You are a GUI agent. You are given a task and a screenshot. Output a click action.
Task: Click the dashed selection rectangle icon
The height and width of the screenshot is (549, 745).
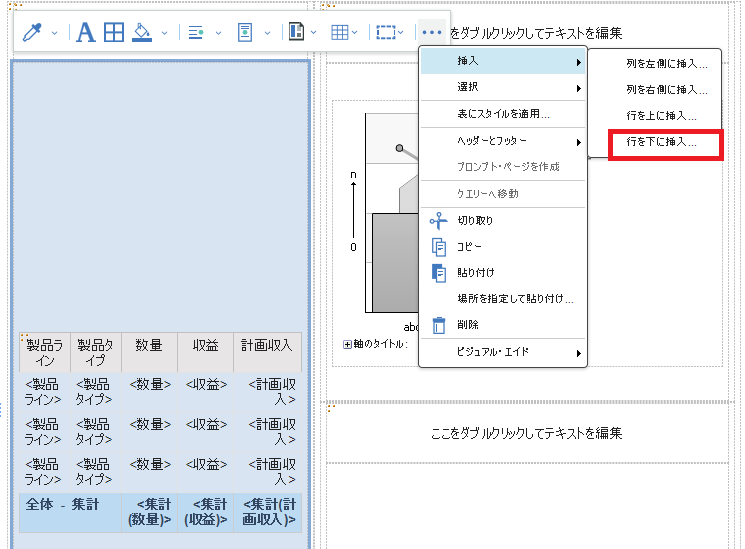[386, 32]
